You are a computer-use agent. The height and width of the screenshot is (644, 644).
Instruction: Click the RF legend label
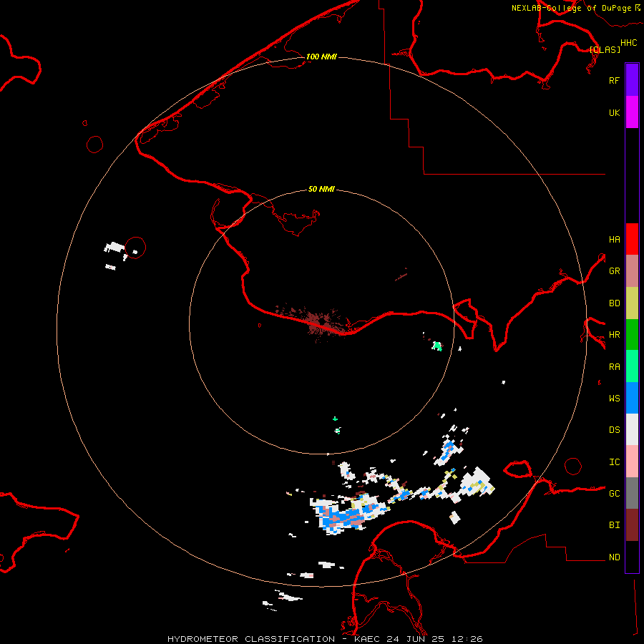click(x=614, y=80)
